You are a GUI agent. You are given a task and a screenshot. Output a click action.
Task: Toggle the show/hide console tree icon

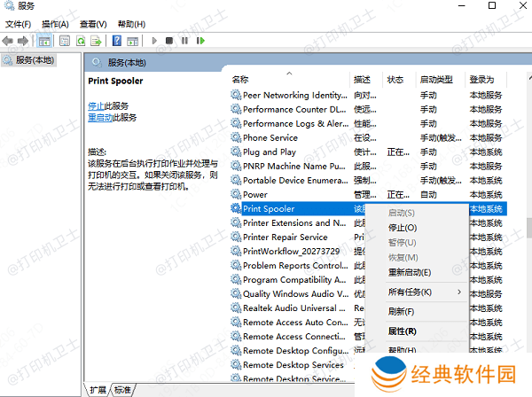coord(44,41)
